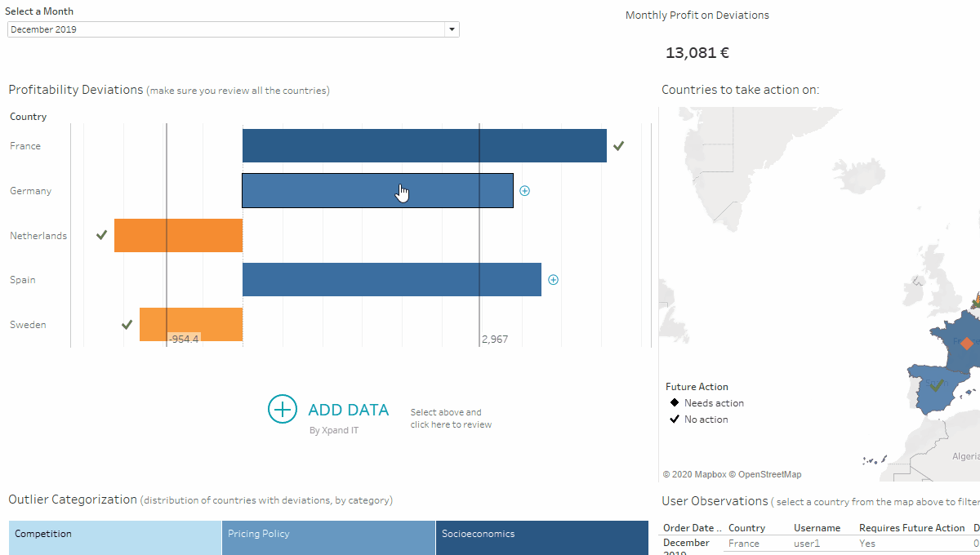Click the Needs action diamond legend symbol
The image size is (980, 555).
pos(675,402)
